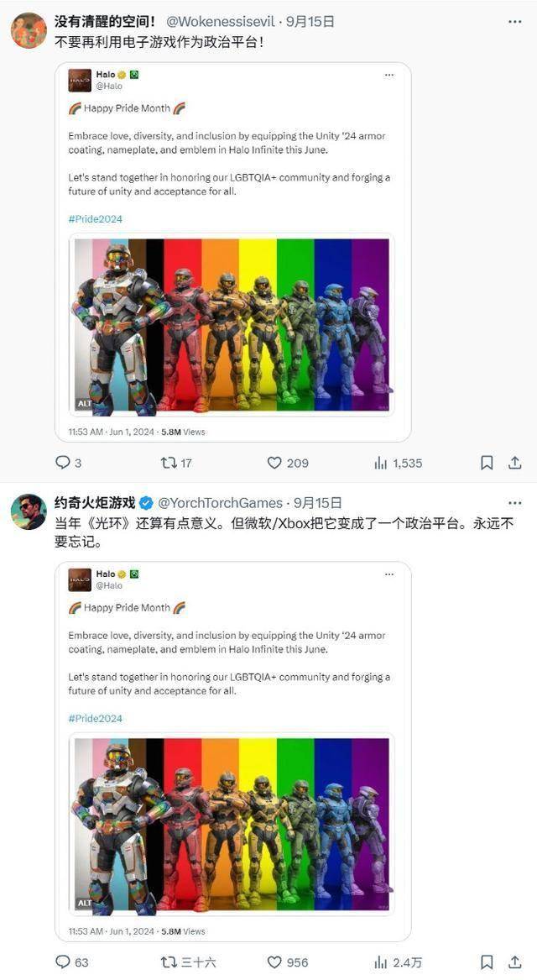Share the first tweet
537x980 pixels.
point(514,463)
